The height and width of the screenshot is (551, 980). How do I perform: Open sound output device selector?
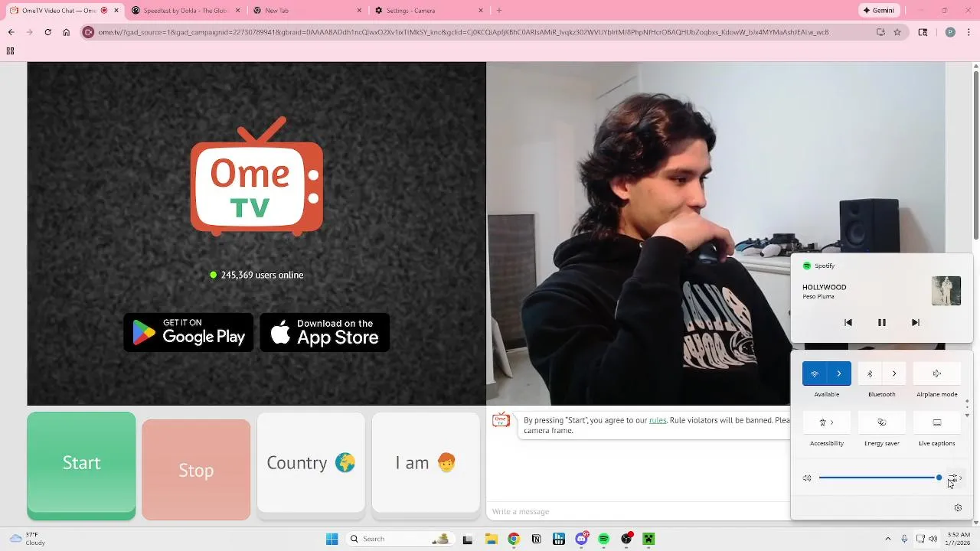click(955, 478)
